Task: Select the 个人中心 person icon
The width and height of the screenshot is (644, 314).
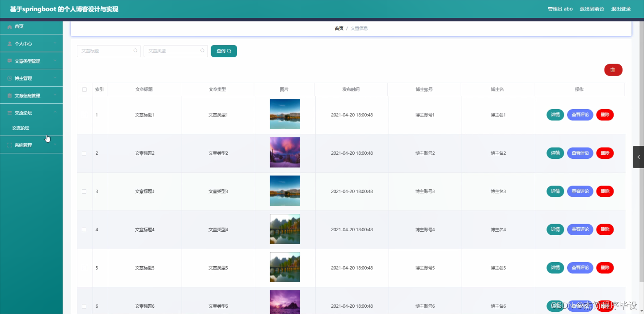Action: point(9,43)
